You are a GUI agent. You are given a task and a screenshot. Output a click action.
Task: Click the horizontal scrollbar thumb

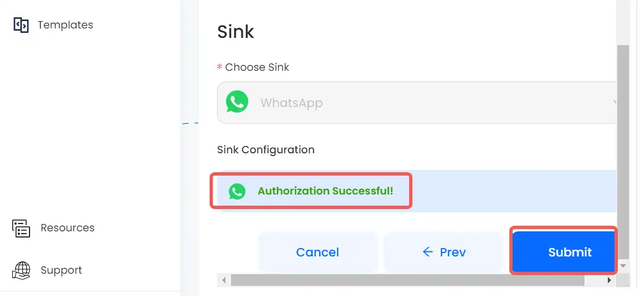coord(407,280)
